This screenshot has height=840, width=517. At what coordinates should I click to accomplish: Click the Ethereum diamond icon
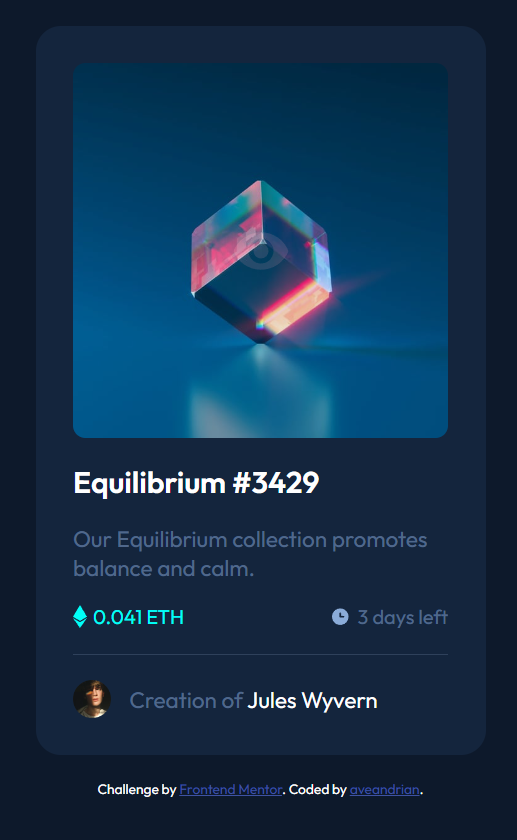pos(80,617)
